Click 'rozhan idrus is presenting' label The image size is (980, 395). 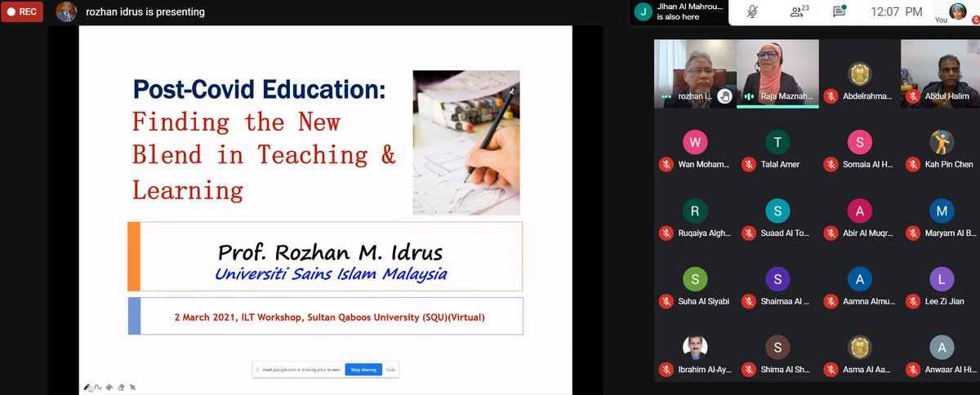(x=145, y=12)
